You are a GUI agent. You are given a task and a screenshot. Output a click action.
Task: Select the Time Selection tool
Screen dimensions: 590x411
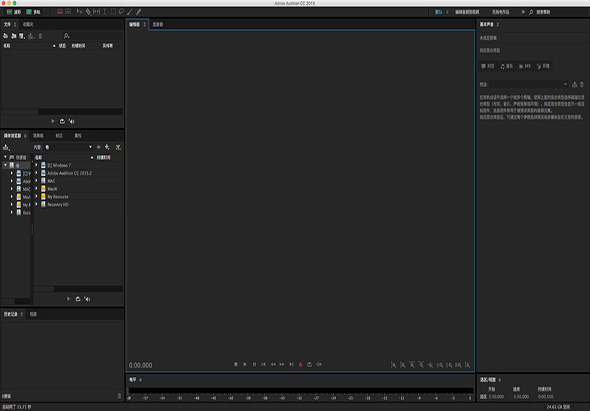point(105,12)
